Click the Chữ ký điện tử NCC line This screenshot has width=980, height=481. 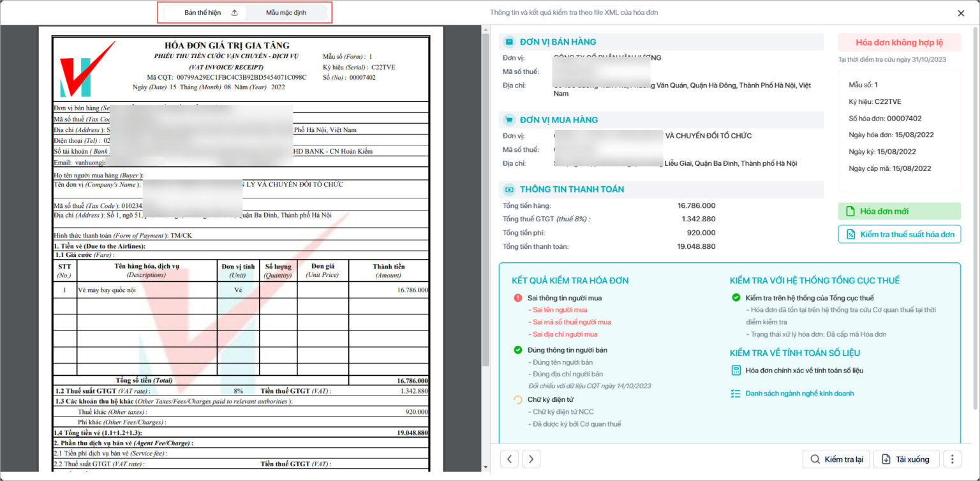(561, 412)
